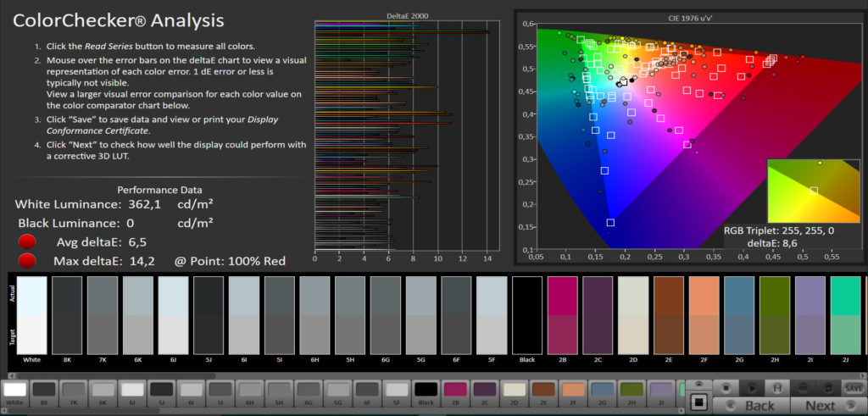The width and height of the screenshot is (868, 416).
Task: Click the selector strip horizontal scrollbar thumb
Action: pos(83,411)
